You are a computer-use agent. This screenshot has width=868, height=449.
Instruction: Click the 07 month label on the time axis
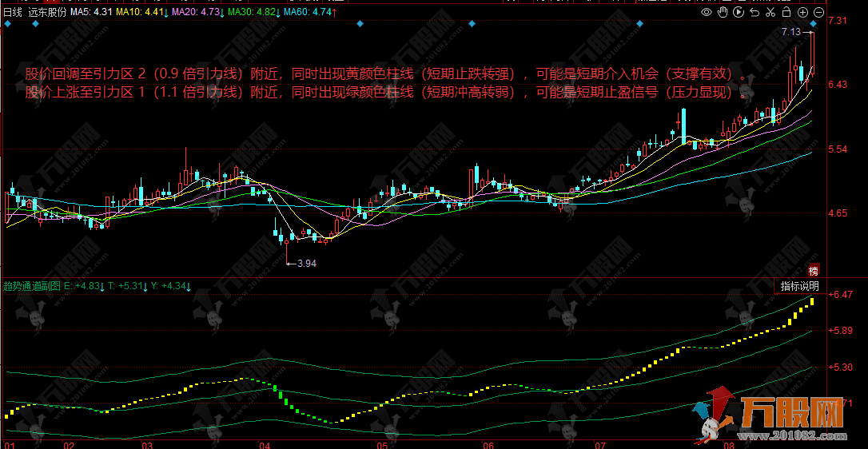tap(599, 444)
